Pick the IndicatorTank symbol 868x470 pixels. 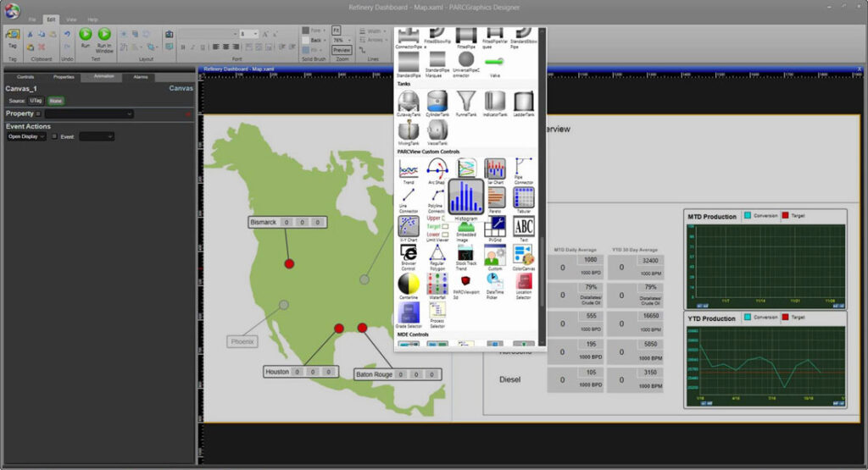click(x=495, y=102)
